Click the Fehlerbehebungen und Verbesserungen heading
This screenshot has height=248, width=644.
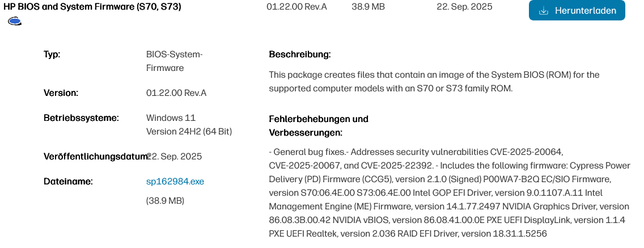[319, 125]
